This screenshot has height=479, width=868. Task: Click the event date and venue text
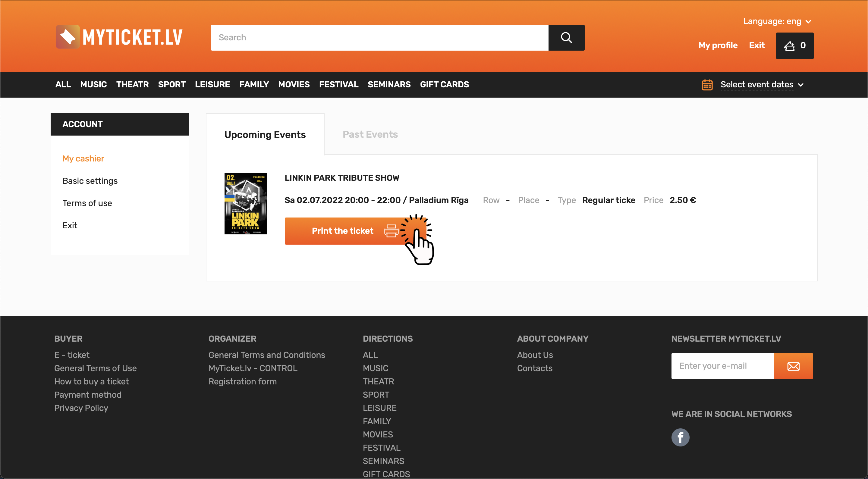pos(376,200)
